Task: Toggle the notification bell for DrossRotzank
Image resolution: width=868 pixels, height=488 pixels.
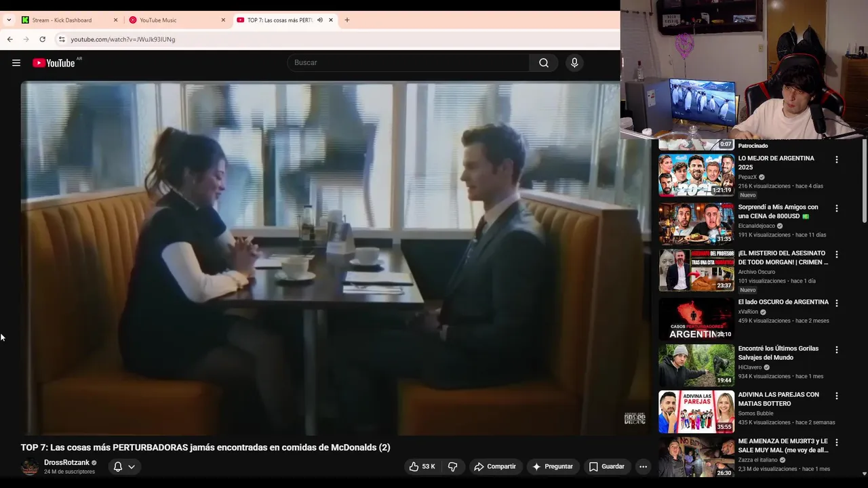Action: point(118,466)
